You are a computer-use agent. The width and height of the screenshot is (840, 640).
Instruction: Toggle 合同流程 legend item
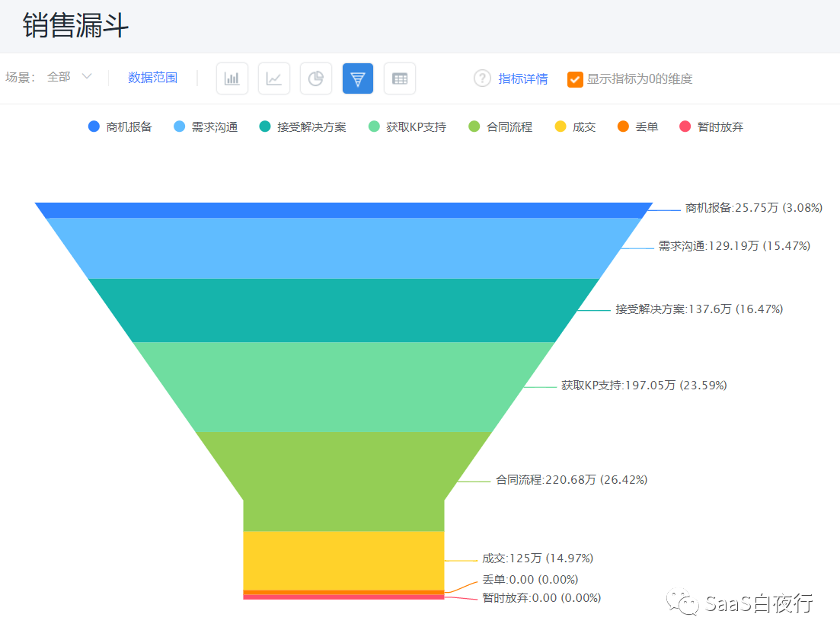pos(500,127)
